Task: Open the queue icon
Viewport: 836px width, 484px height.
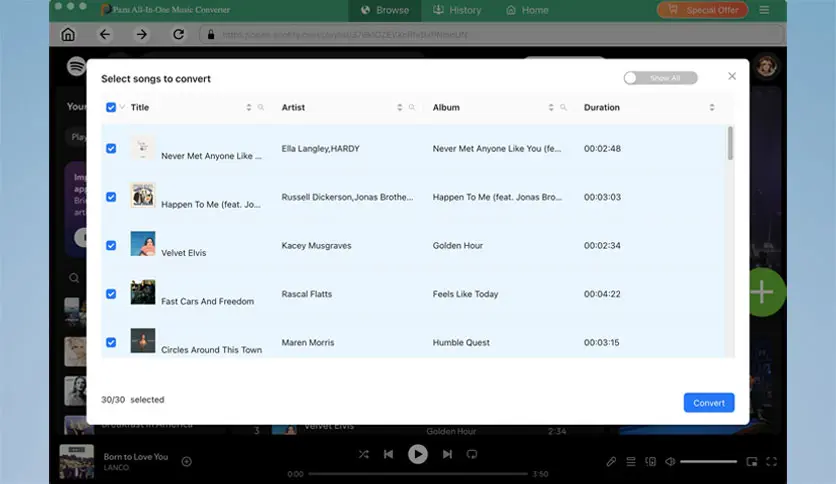Action: (631, 462)
